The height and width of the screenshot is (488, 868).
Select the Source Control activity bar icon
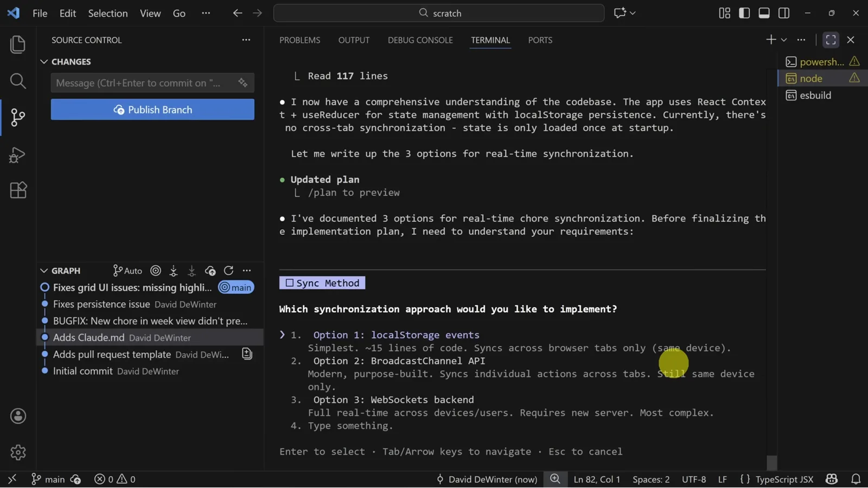pos(18,117)
